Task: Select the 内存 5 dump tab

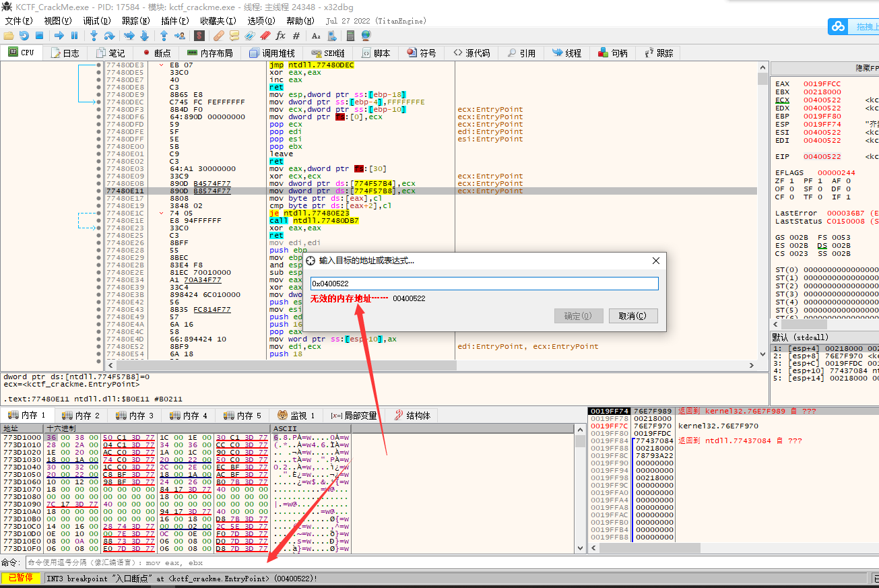Action: pyautogui.click(x=242, y=416)
